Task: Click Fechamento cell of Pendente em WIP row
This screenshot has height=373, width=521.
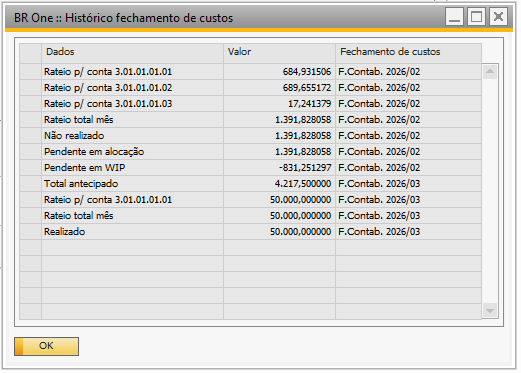Action: tap(408, 168)
